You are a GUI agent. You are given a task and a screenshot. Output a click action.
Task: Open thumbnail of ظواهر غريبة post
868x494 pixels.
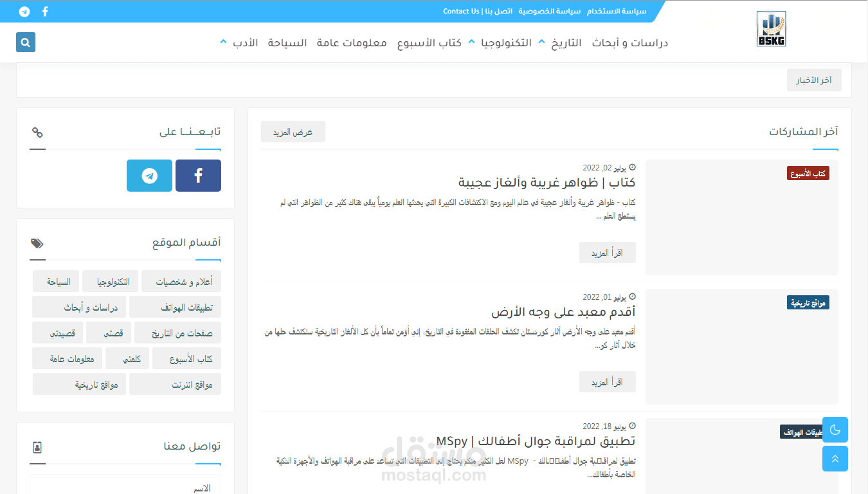(742, 217)
